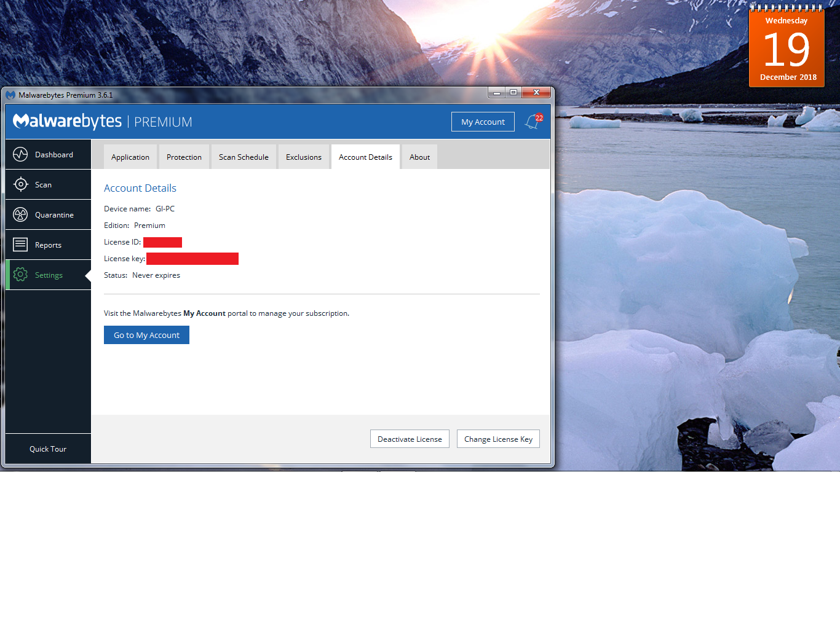Click the Account Details heading
This screenshot has height=628, width=840.
coord(140,188)
